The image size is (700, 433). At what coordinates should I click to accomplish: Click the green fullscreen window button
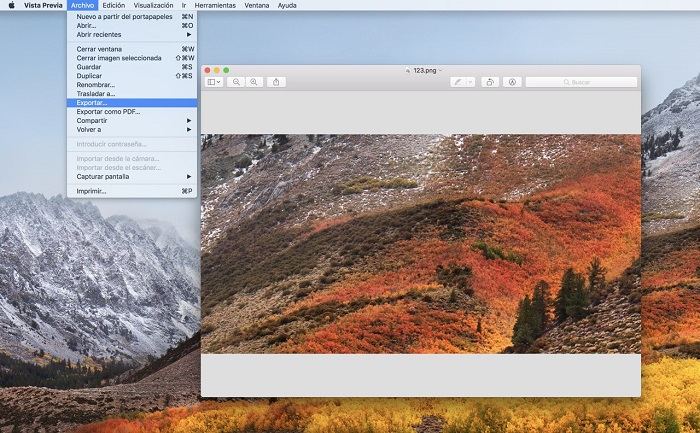[227, 70]
